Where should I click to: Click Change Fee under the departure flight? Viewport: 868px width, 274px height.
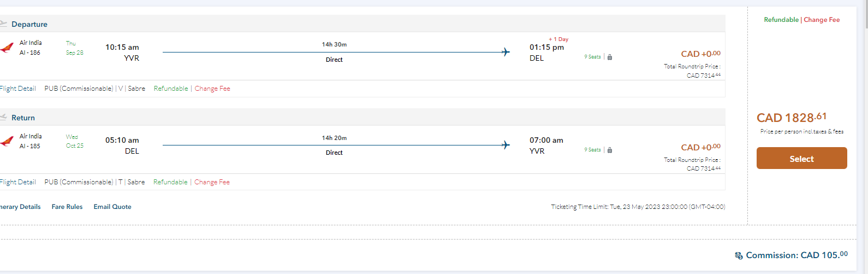click(x=212, y=89)
